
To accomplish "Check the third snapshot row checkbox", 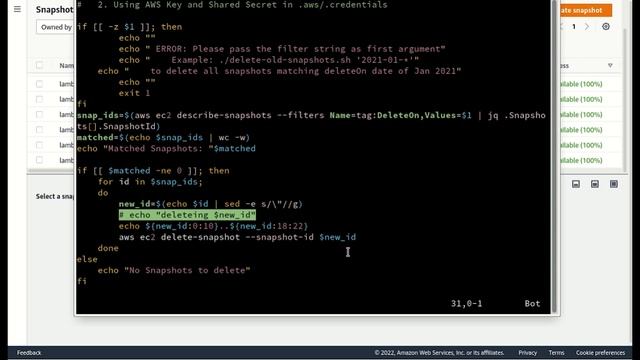I will tap(39, 115).
